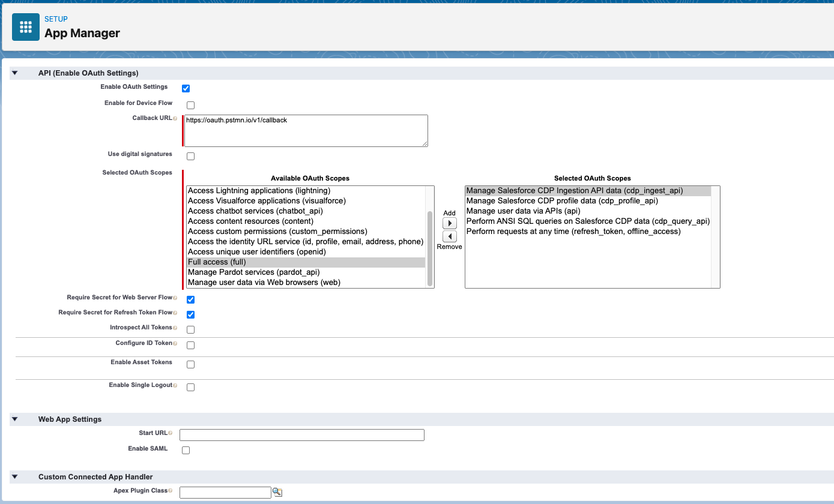The width and height of the screenshot is (834, 504).
Task: Select Manage user data via APIs (api) scope
Action: pos(588,211)
